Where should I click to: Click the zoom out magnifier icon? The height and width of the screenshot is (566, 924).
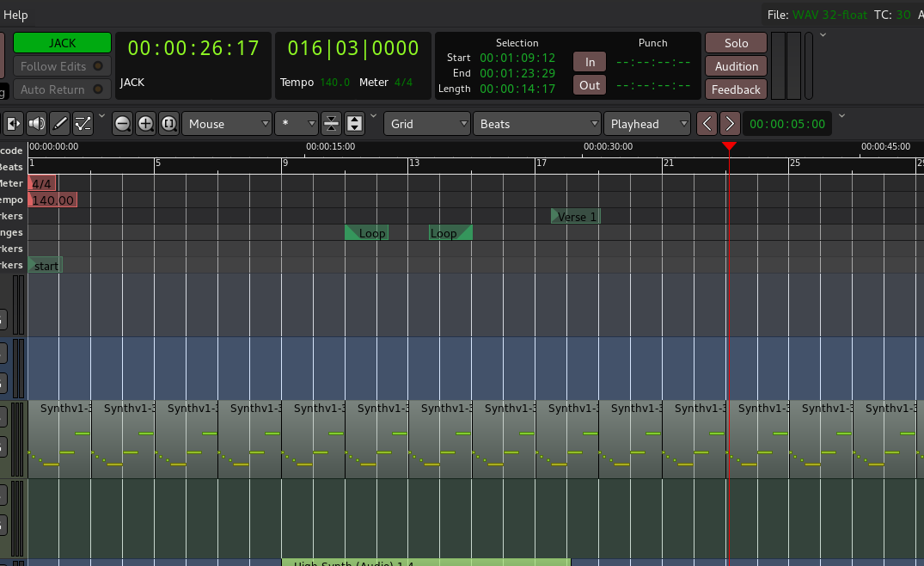pyautogui.click(x=123, y=124)
